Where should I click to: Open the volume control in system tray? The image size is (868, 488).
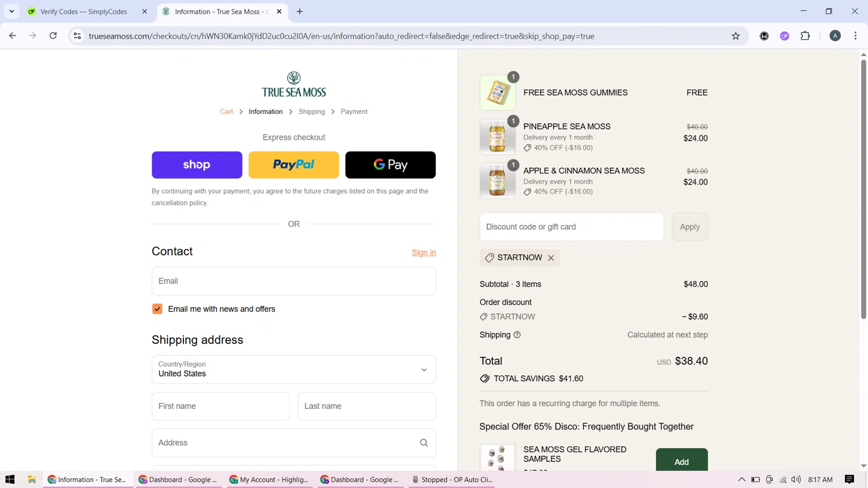click(x=796, y=479)
